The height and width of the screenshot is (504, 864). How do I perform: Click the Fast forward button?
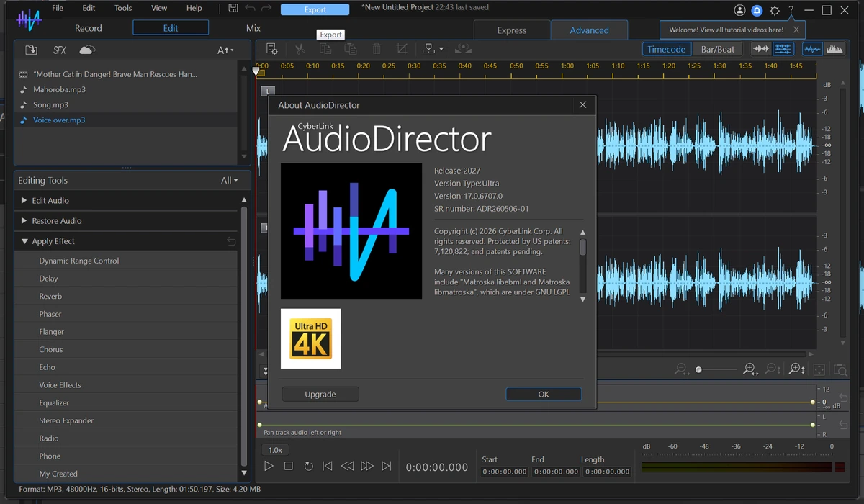[x=367, y=466]
